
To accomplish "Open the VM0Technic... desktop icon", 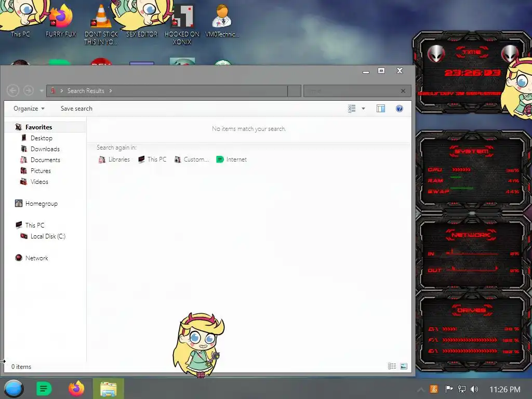I will coord(222,20).
